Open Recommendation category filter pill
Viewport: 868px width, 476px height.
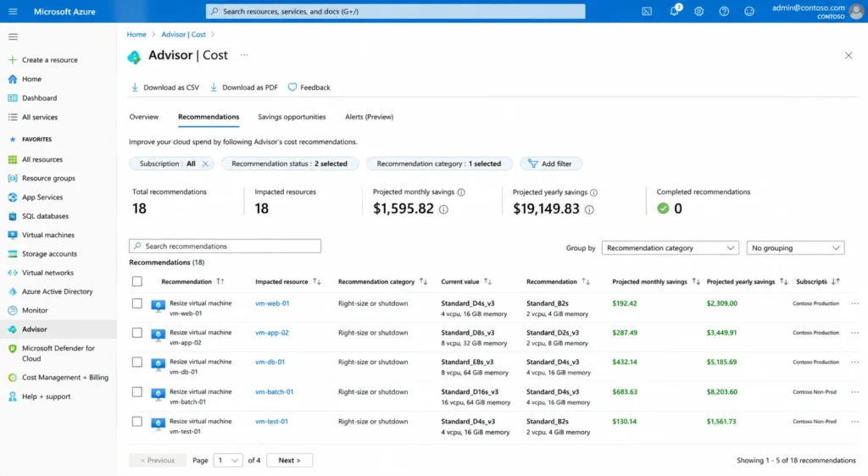coord(439,163)
